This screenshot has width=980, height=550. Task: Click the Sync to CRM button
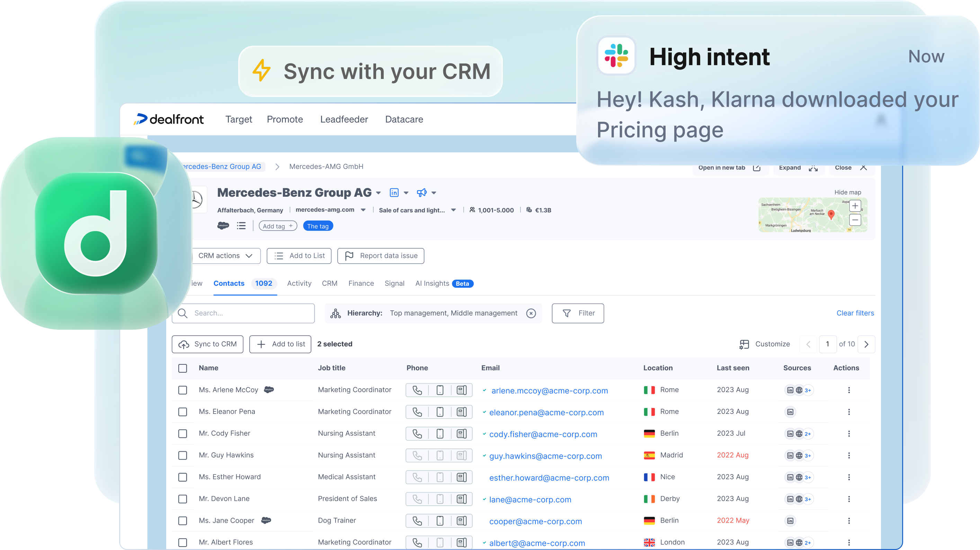[x=208, y=344]
